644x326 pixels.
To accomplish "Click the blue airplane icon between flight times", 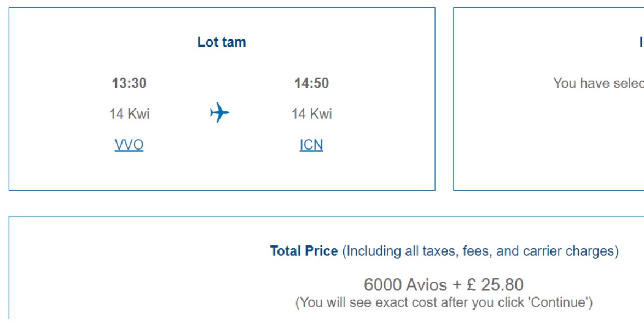I will (x=219, y=113).
